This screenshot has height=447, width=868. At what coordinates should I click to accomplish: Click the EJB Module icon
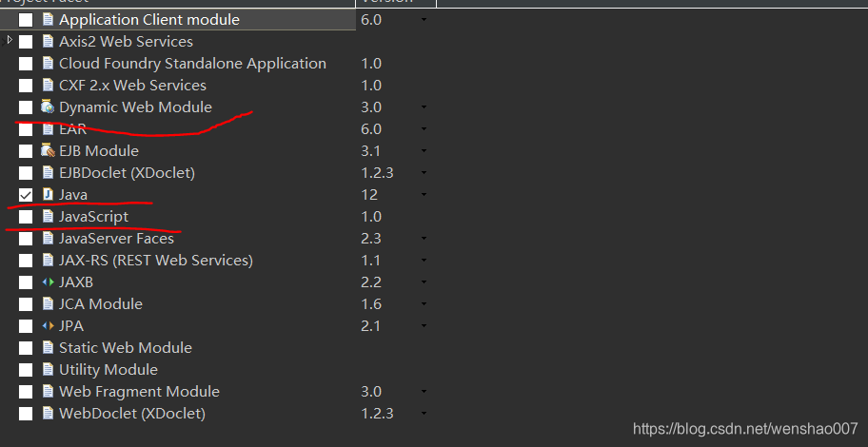pos(48,151)
